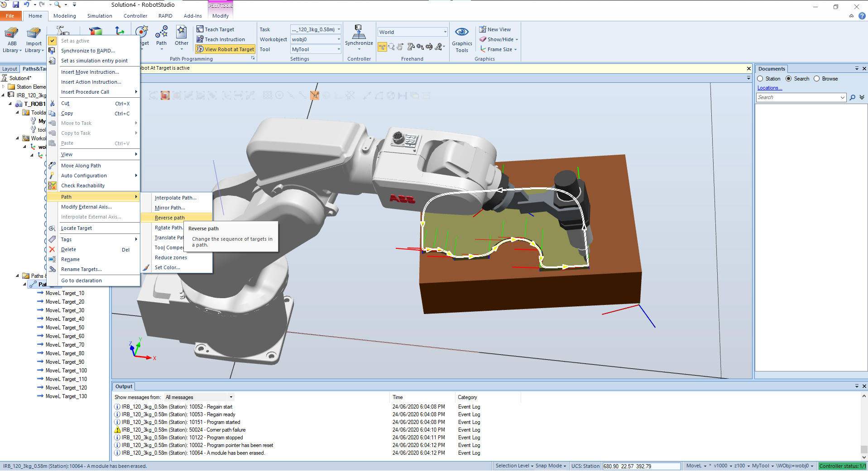Toggle View Robot at Target
The image size is (868, 471).
(225, 49)
